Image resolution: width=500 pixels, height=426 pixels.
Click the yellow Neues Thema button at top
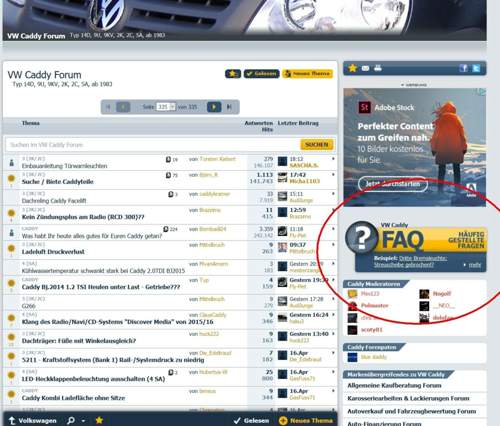307,74
